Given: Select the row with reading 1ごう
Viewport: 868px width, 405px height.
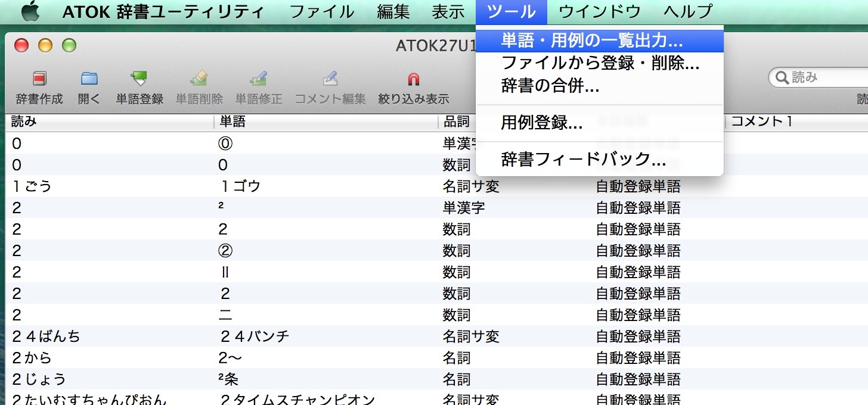Looking at the screenshot, I should coord(436,186).
